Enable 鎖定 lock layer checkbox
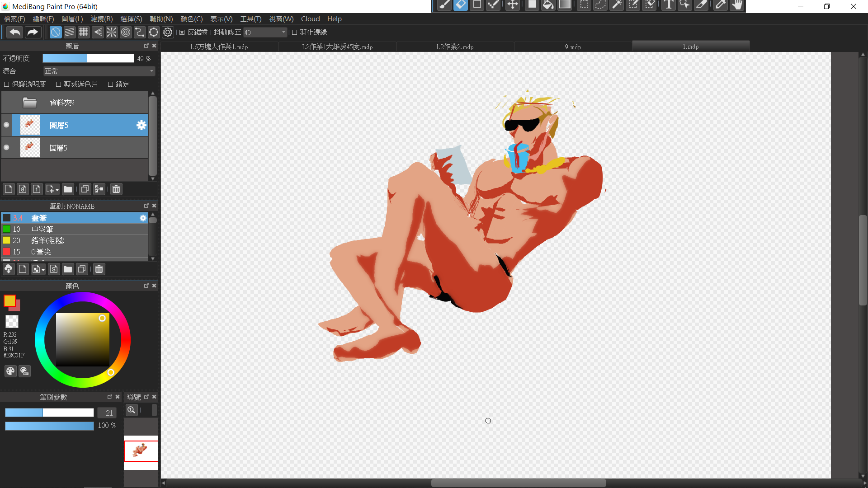The image size is (868, 488). point(110,84)
